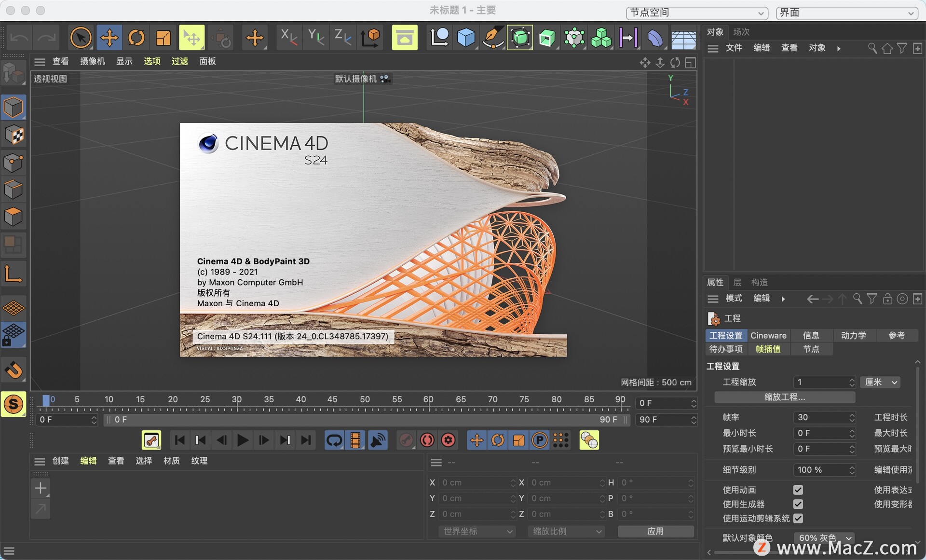Activate the Scale tool
This screenshot has width=926, height=560.
pyautogui.click(x=163, y=38)
